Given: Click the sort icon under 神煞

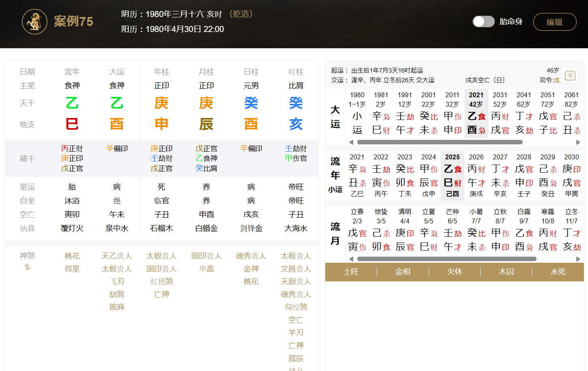Looking at the screenshot, I should pos(27,267).
